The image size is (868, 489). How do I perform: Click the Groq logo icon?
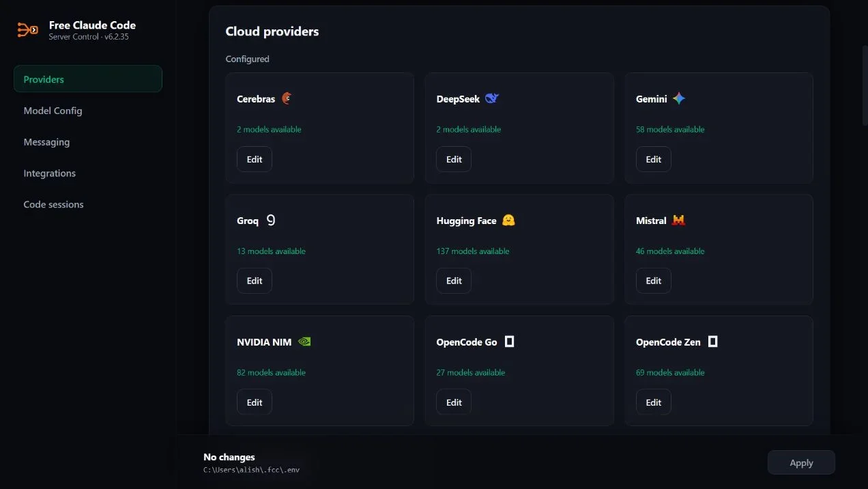click(271, 220)
